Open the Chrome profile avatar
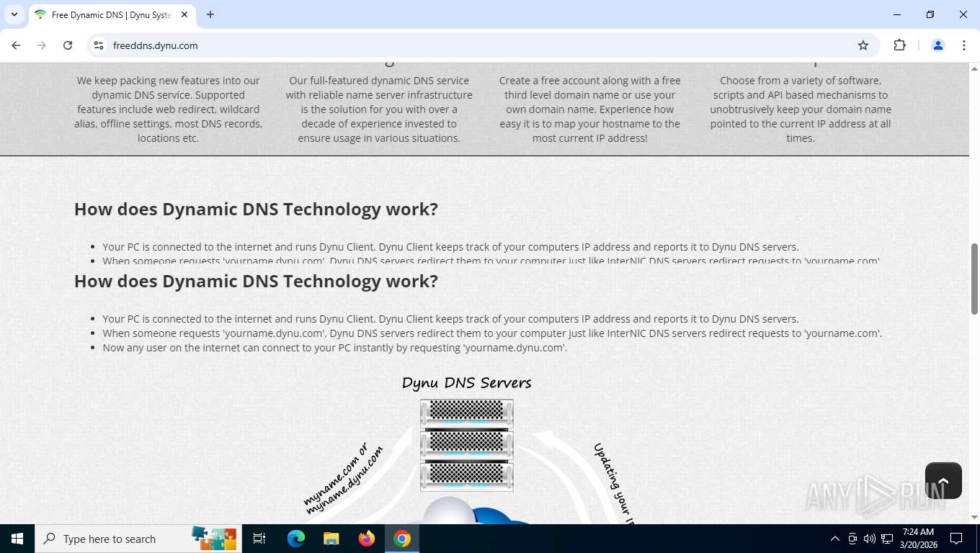The width and height of the screenshot is (980, 553). click(x=938, y=45)
